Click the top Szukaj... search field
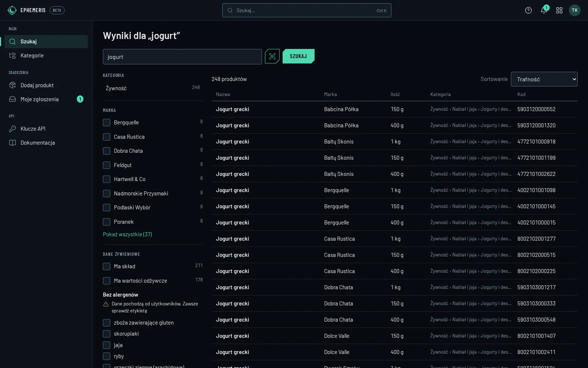588x368 pixels. click(x=306, y=10)
